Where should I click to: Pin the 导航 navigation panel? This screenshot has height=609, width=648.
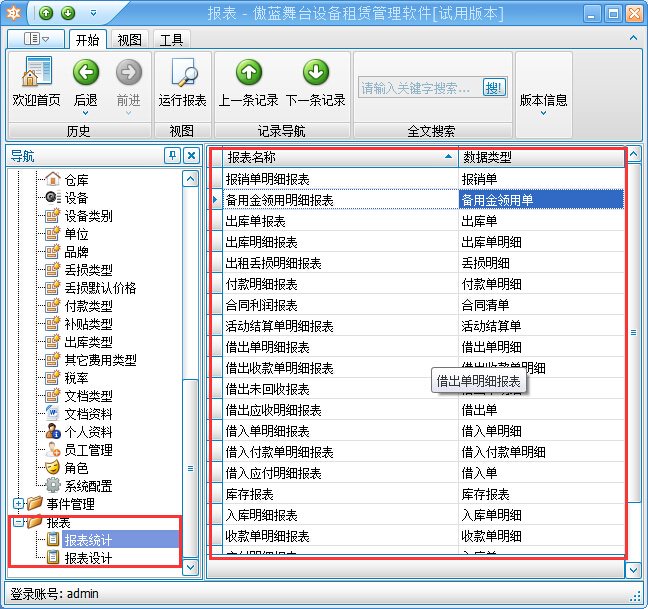172,155
